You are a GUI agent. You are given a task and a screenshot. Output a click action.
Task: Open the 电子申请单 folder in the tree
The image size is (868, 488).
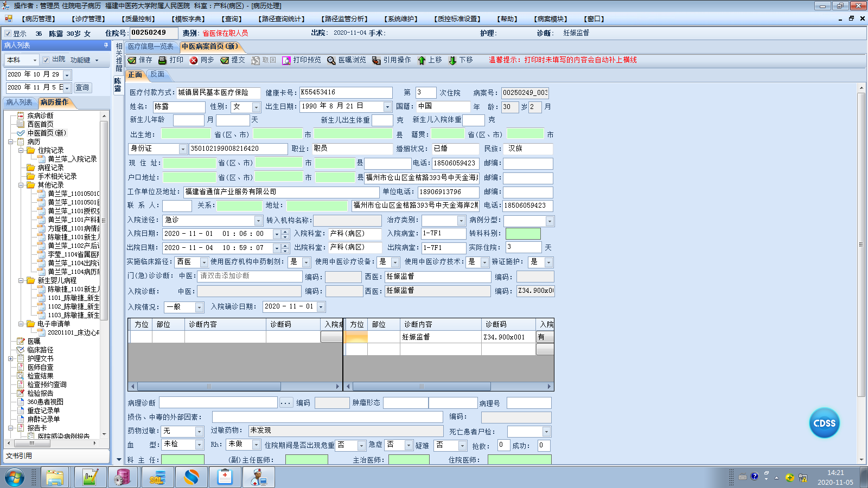(54, 324)
